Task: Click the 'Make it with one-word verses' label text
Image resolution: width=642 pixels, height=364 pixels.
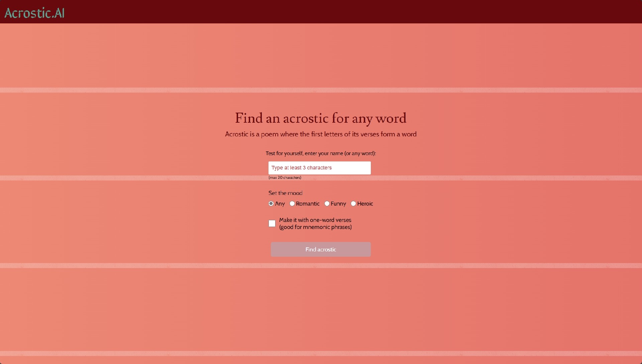Action: pos(315,220)
